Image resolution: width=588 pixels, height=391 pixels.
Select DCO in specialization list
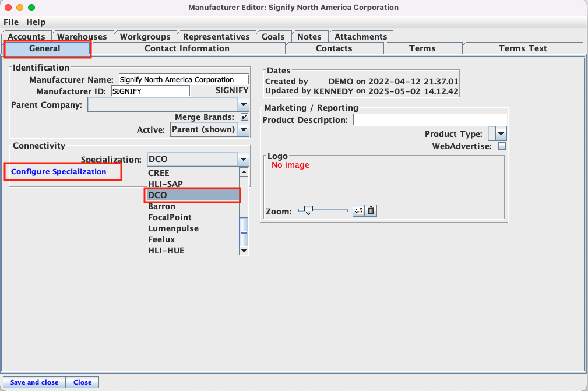(193, 195)
